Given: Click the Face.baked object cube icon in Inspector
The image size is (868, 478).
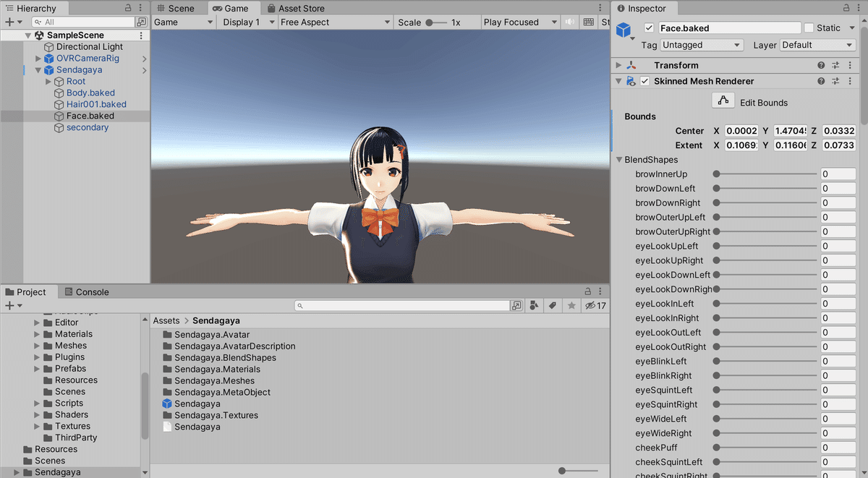Looking at the screenshot, I should pos(624,30).
